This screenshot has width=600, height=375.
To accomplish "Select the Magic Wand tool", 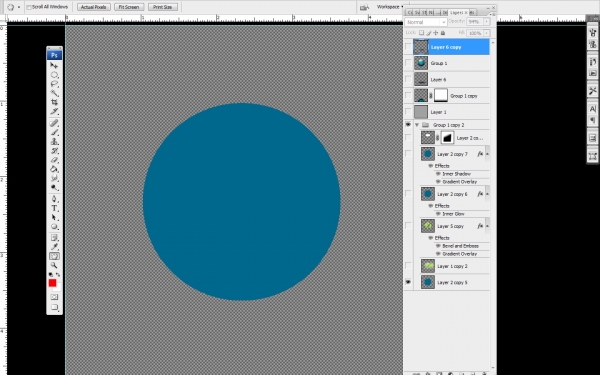I will pos(54,93).
